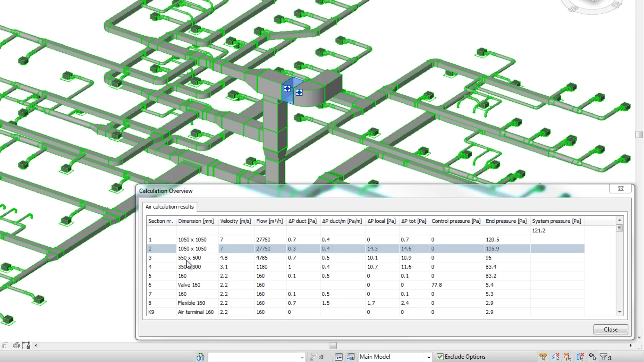This screenshot has height=362, width=644.
Task: Toggle Select Elements by Face icon
Action: click(x=580, y=357)
